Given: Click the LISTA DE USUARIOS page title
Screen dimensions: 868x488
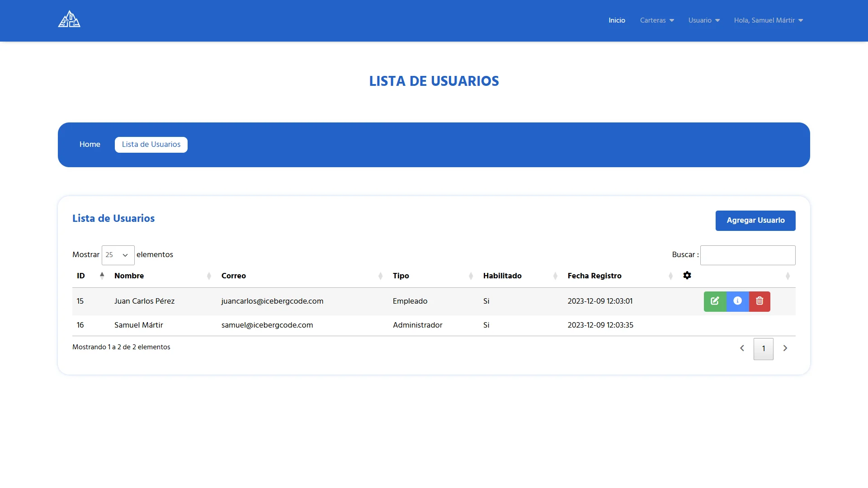Looking at the screenshot, I should 434,81.
